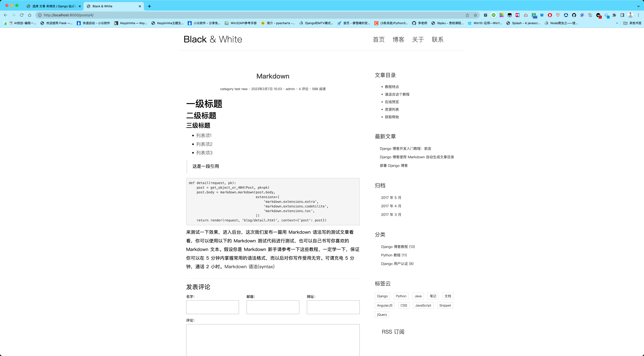The height and width of the screenshot is (356, 644).
Task: Select the AngularJS tag
Action: 385,305
